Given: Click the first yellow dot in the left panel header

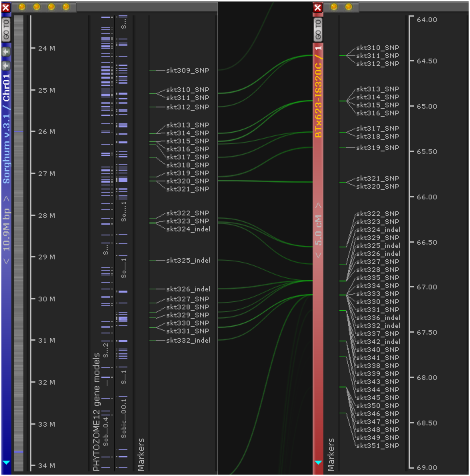Looking at the screenshot, I should (x=22, y=7).
